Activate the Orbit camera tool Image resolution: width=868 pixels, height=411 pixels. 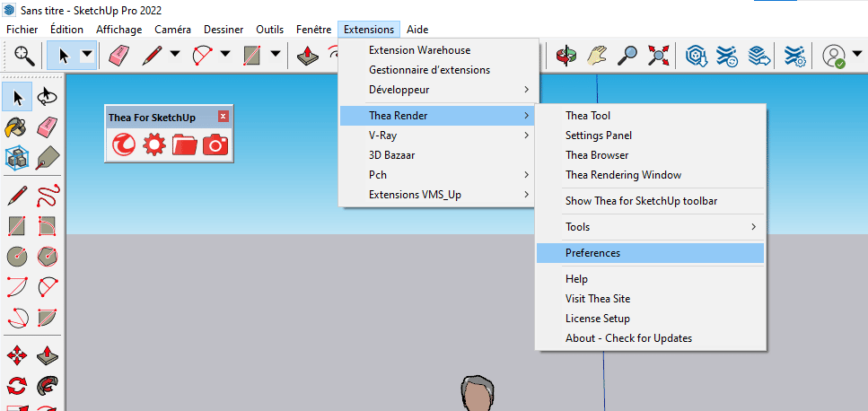click(x=566, y=55)
